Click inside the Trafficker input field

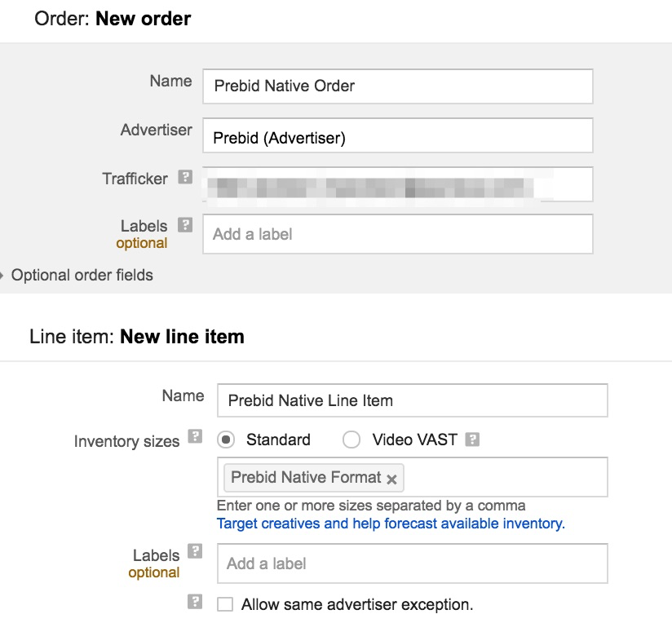point(397,184)
